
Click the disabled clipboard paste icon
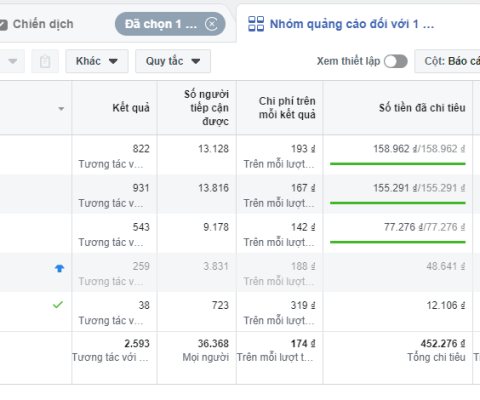45,61
